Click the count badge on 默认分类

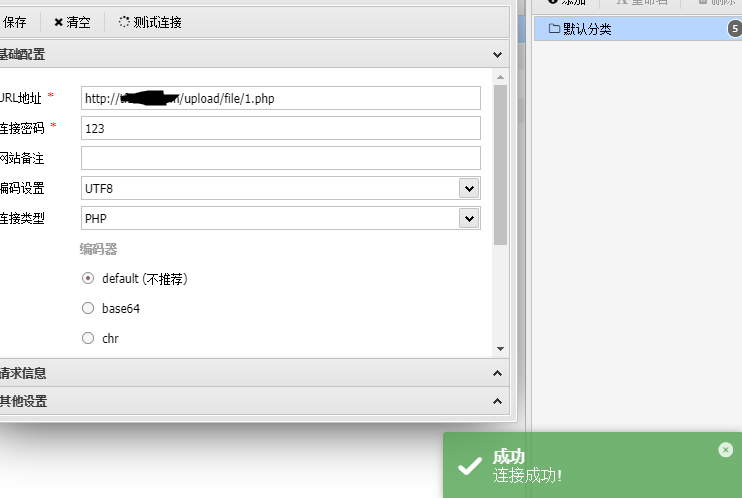[x=734, y=29]
